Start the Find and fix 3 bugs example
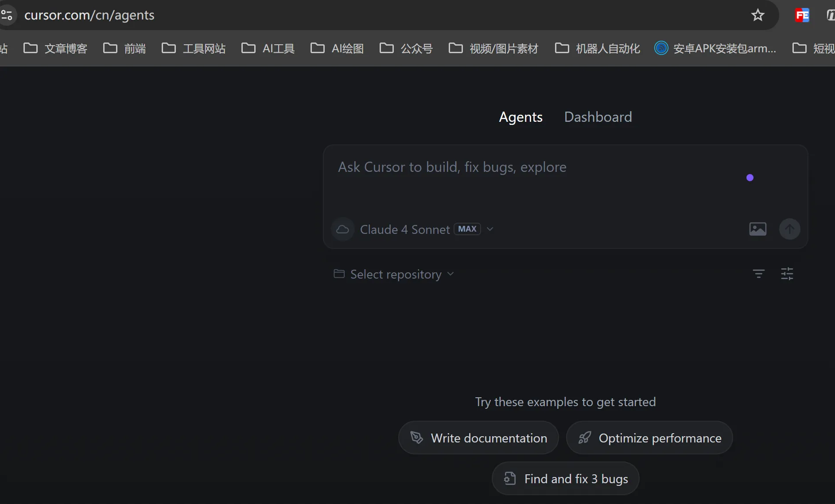The height and width of the screenshot is (504, 835). 564,478
